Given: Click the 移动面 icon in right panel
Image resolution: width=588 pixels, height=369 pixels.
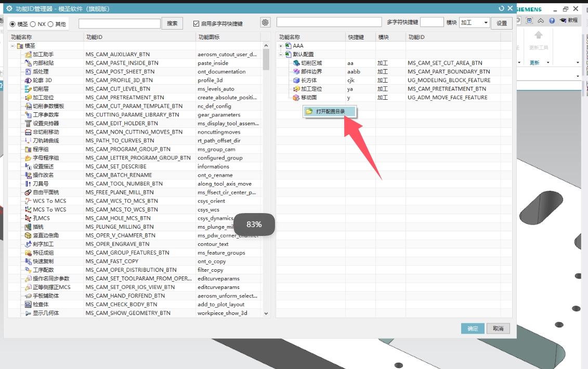Looking at the screenshot, I should click(296, 98).
